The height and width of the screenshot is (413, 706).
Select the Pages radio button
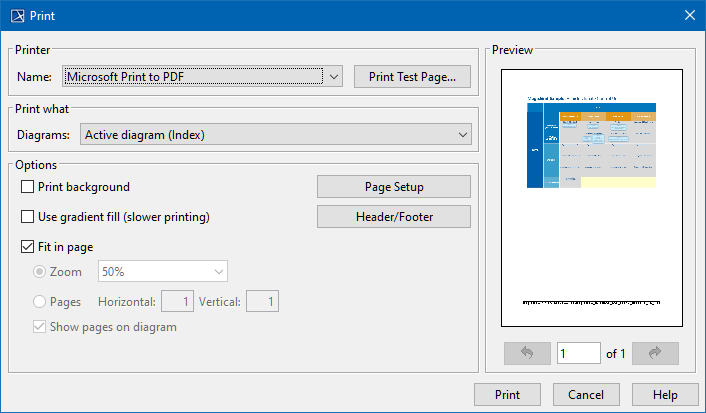(x=41, y=301)
